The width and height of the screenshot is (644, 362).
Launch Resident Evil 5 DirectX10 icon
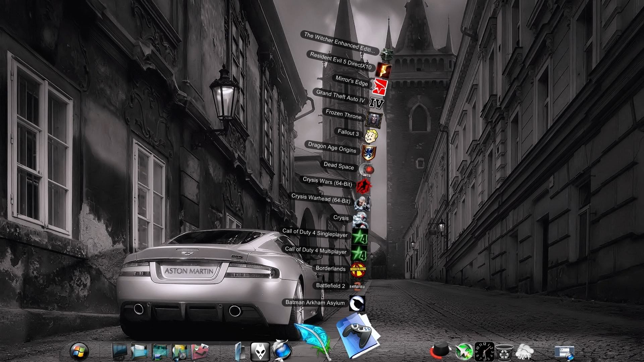coord(383,70)
